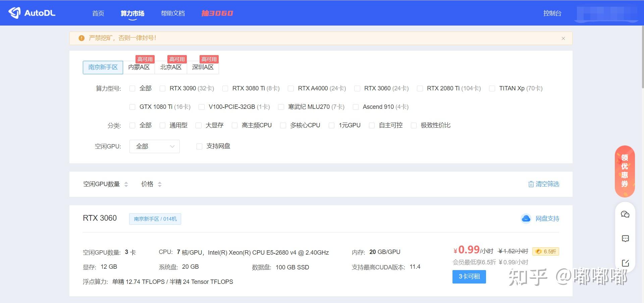The width and height of the screenshot is (644, 303).
Task: Click the blurred user account area
Action: pos(607,13)
